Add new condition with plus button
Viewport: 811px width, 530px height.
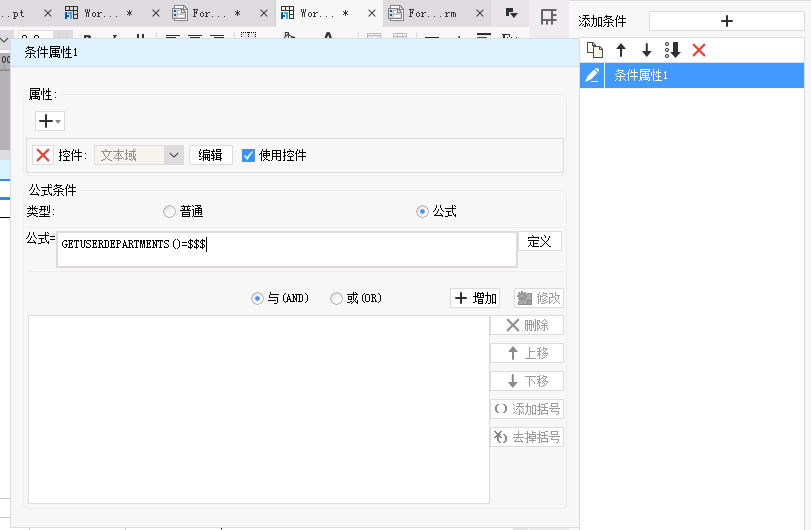coord(727,21)
